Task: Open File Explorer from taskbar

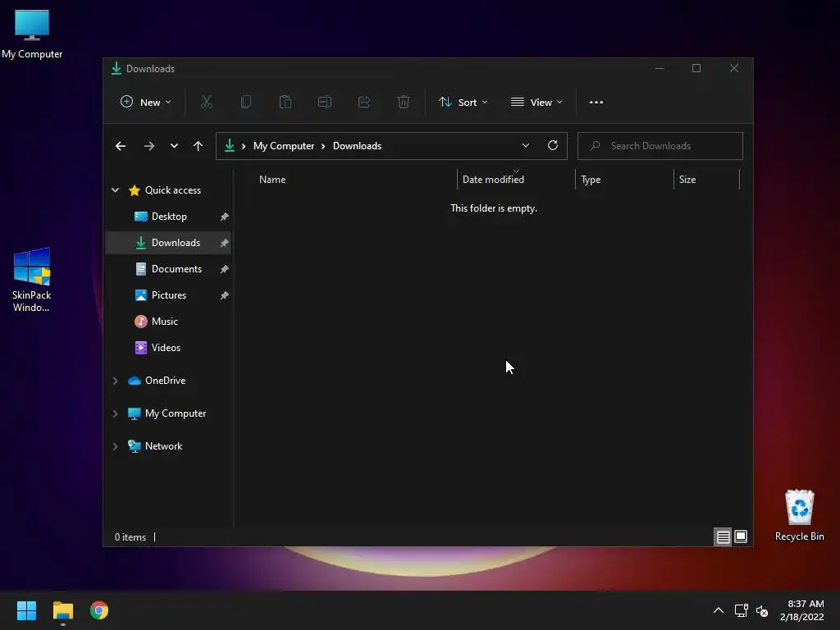Action: pos(62,610)
